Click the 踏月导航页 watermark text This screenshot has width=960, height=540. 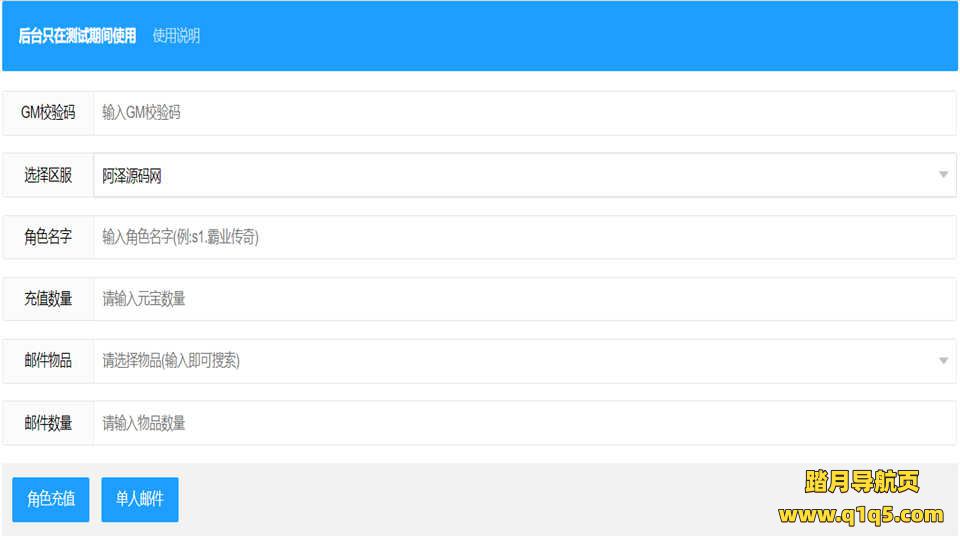coord(861,482)
